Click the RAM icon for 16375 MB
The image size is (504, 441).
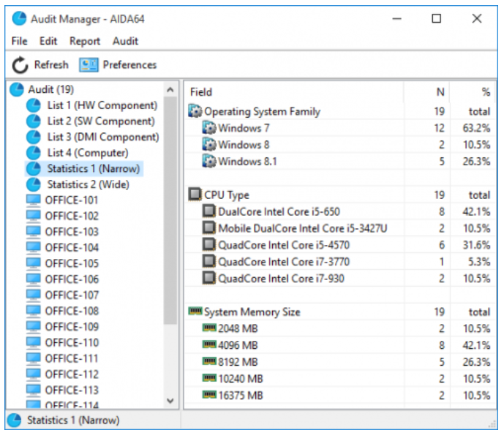coord(209,394)
